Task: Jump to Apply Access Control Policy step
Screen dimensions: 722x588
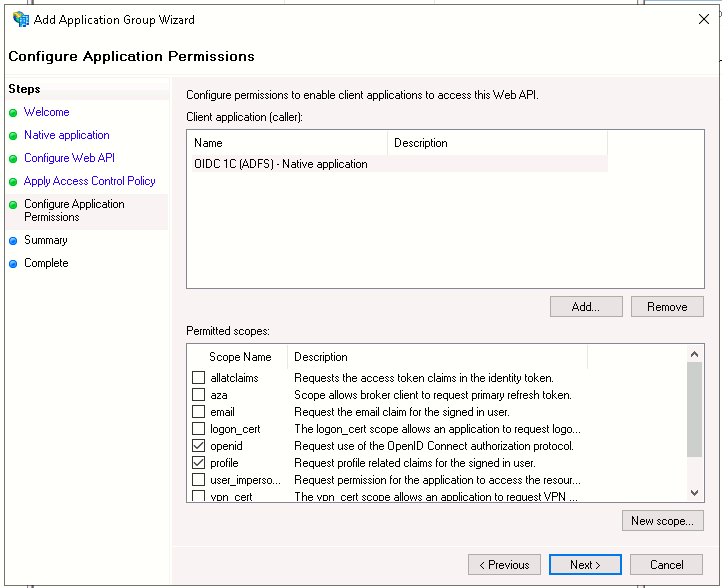Action: coord(90,182)
